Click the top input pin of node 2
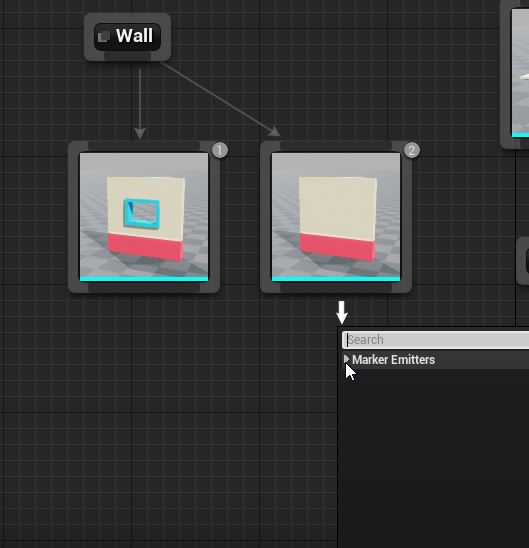The height and width of the screenshot is (548, 529). coord(336,146)
